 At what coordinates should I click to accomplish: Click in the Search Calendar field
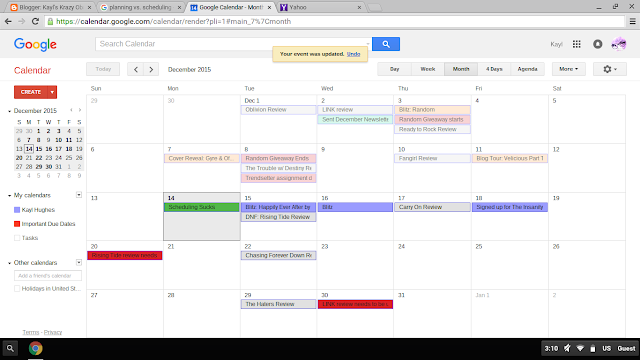(231, 44)
